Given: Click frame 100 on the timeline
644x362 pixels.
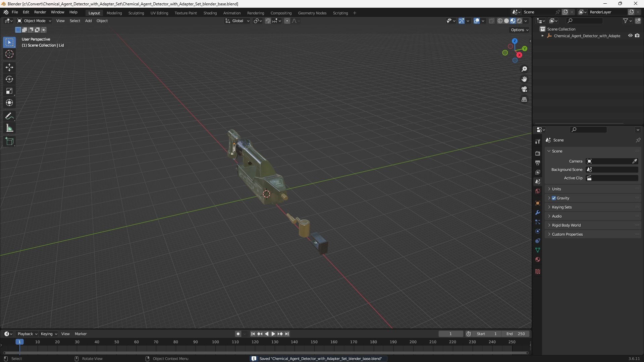Looking at the screenshot, I should click(x=215, y=342).
